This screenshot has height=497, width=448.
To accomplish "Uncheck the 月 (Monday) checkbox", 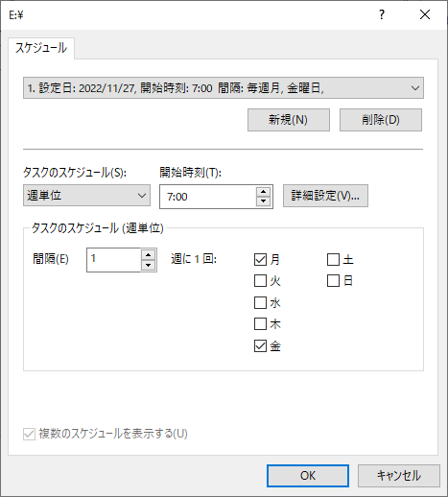I will point(260,259).
